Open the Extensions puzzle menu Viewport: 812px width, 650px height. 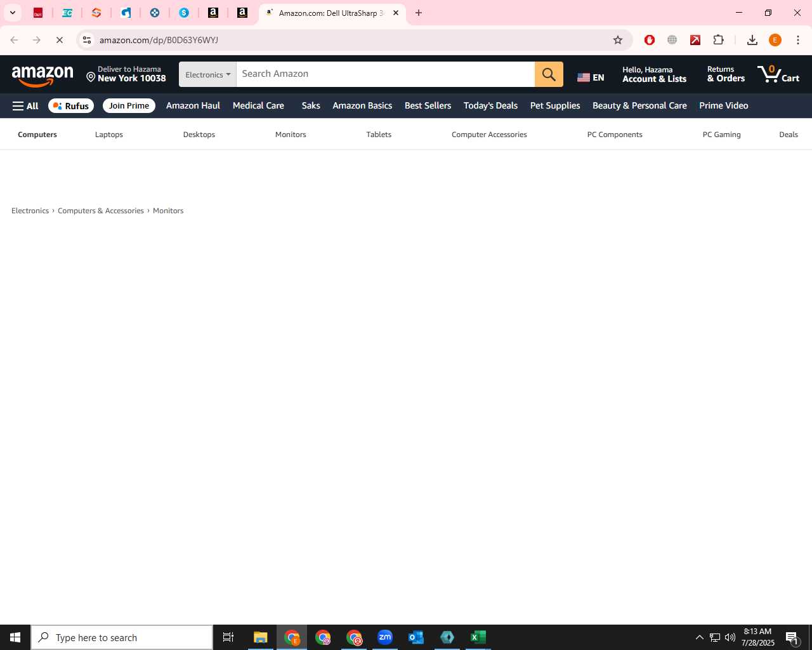pos(718,40)
